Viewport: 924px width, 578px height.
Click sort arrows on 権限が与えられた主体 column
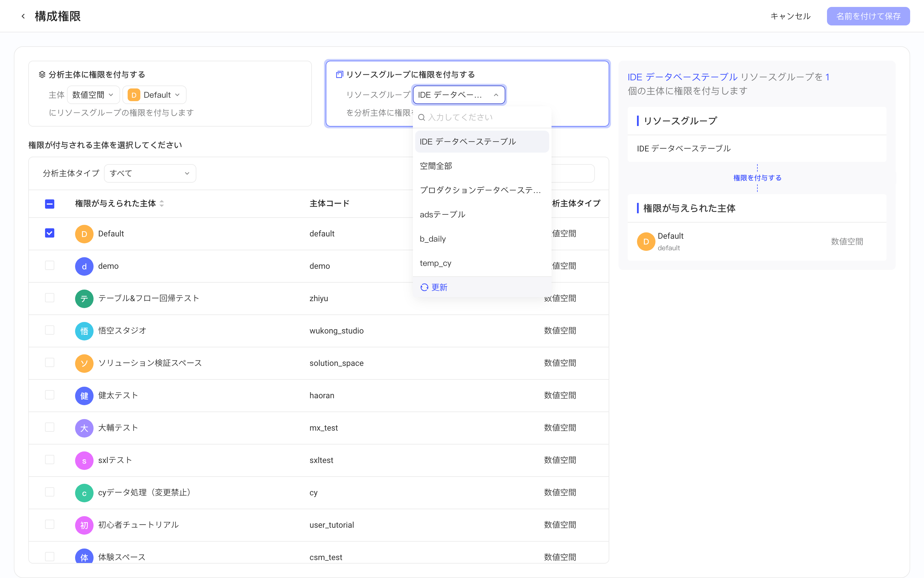pyautogui.click(x=162, y=203)
